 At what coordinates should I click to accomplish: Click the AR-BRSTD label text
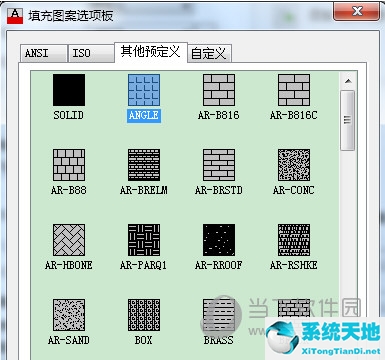(219, 190)
